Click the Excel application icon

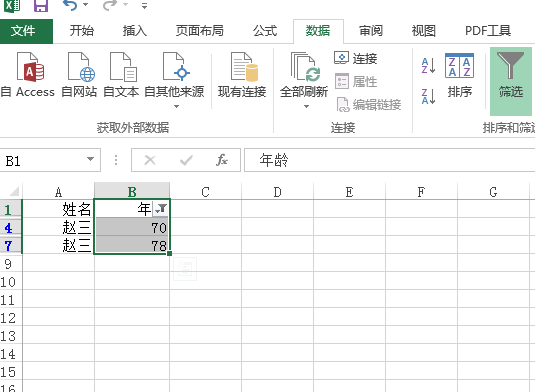click(12, 5)
